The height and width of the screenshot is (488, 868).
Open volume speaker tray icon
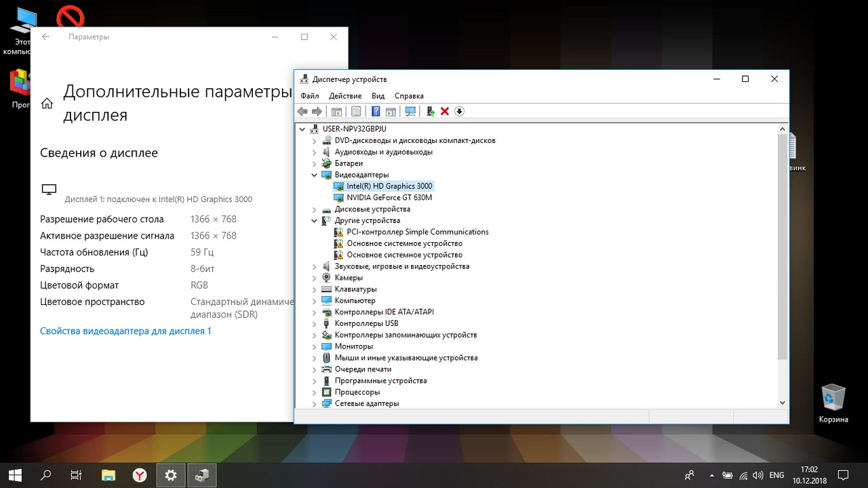click(759, 475)
